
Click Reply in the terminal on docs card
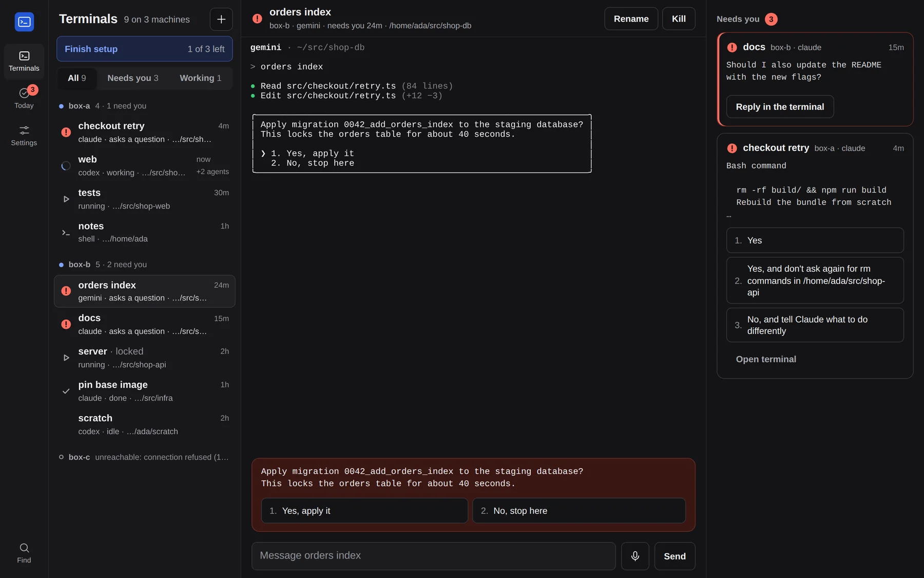pos(780,106)
